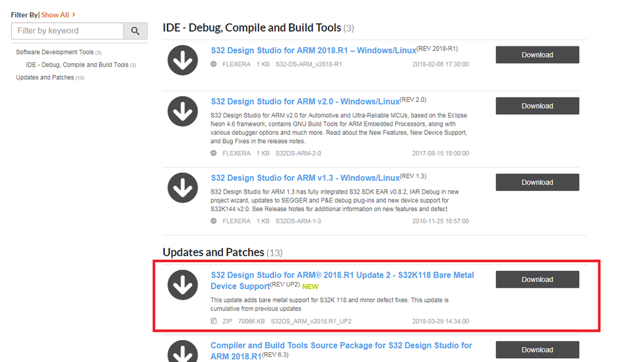This screenshot has height=362, width=644.
Task: Click the globe icon beside FLEXERA S32DS-ARM-2-0
Action: 213,154
